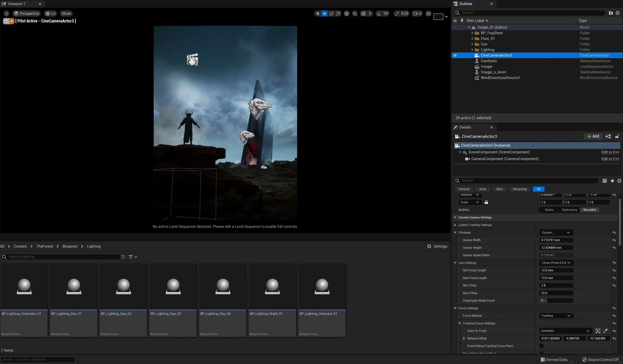
Task: Open Blueprint/Add Script icon next to Add
Action: pos(608,136)
